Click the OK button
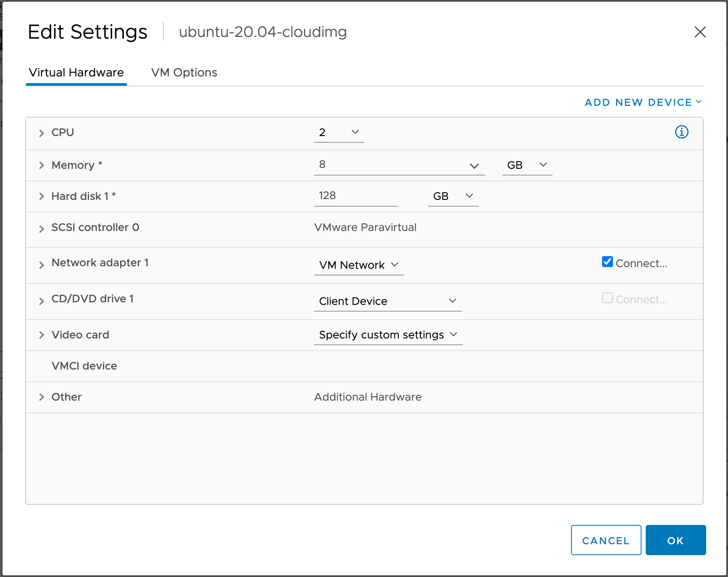Viewport: 728px width, 577px height. pyautogui.click(x=675, y=540)
